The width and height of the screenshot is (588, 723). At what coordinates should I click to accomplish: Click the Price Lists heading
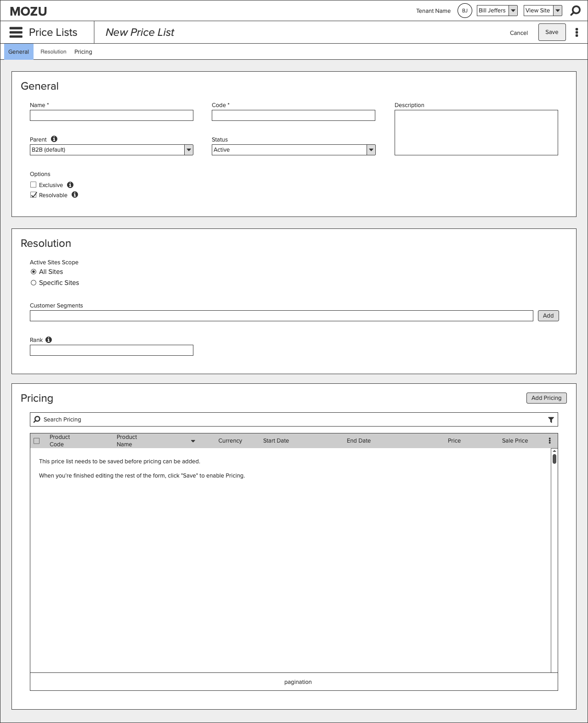tap(53, 32)
